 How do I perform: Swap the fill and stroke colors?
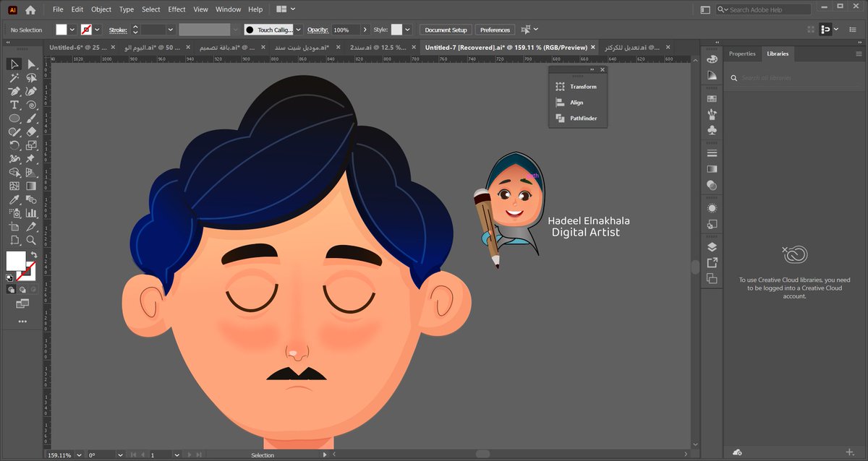(35, 254)
